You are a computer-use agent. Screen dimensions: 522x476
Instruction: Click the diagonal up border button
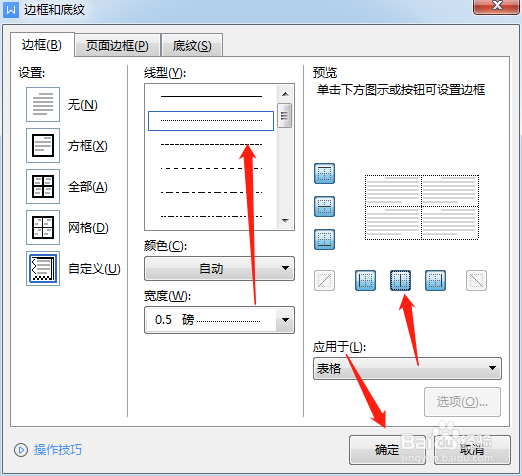[x=324, y=280]
